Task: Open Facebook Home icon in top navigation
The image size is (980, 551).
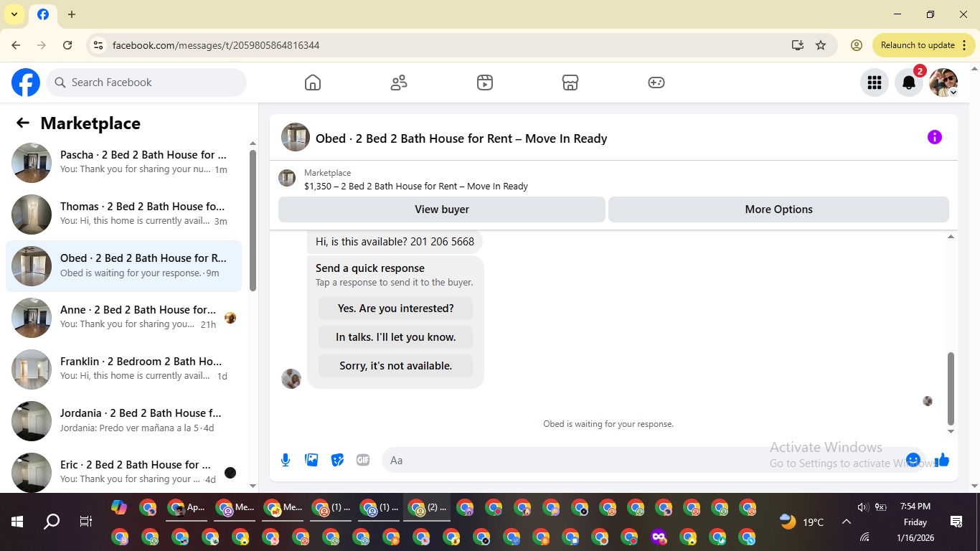Action: [x=313, y=83]
